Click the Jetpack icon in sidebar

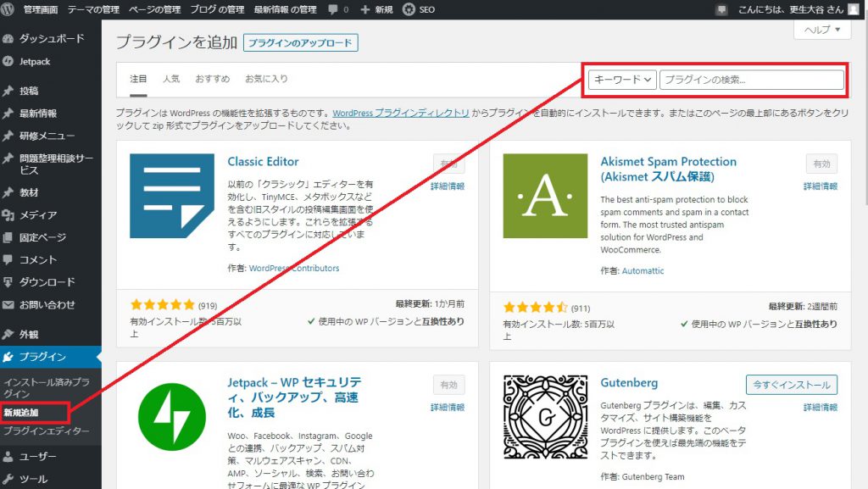[8, 61]
